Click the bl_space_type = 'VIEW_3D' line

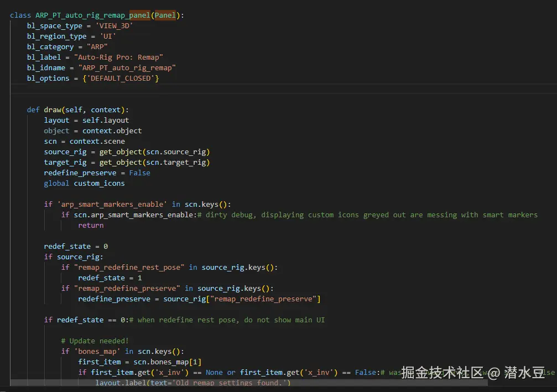tap(80, 26)
